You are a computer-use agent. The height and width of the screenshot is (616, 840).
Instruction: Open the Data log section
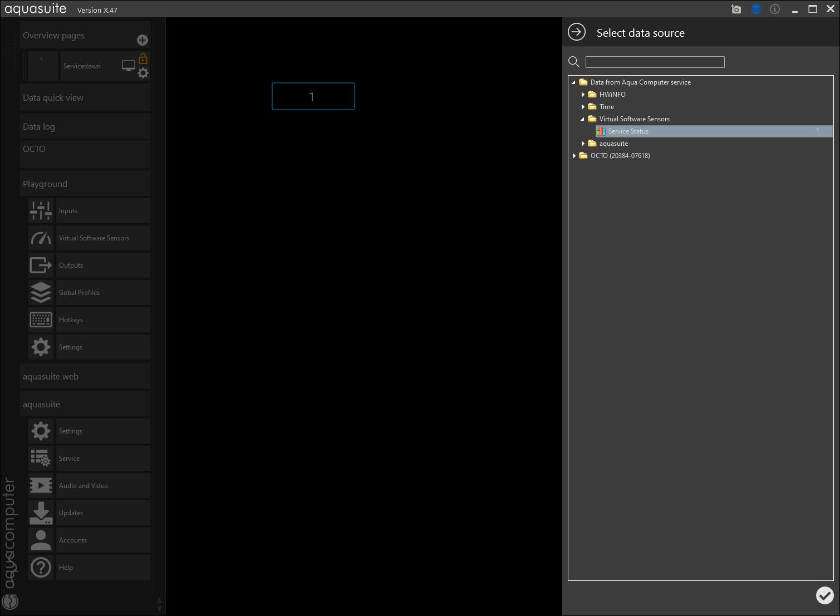[85, 127]
